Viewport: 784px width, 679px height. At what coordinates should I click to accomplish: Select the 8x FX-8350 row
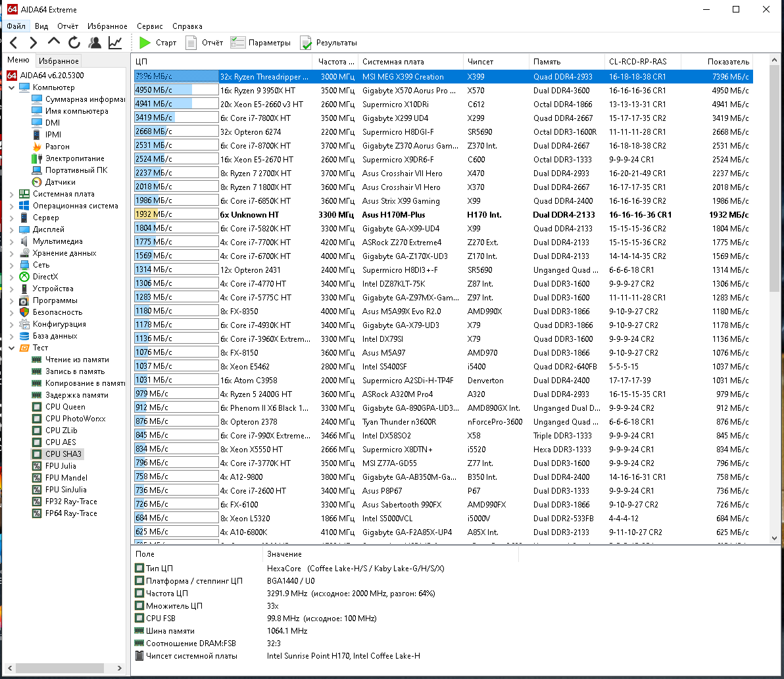click(x=443, y=312)
